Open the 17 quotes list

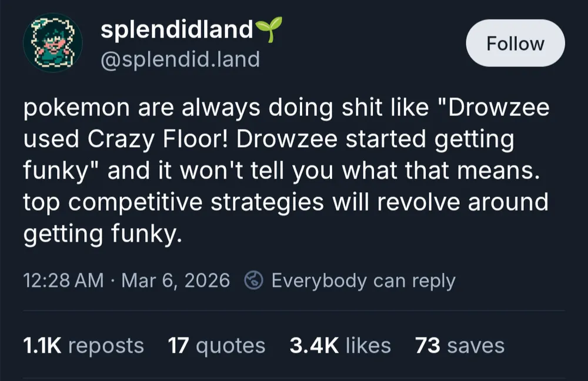(x=216, y=345)
